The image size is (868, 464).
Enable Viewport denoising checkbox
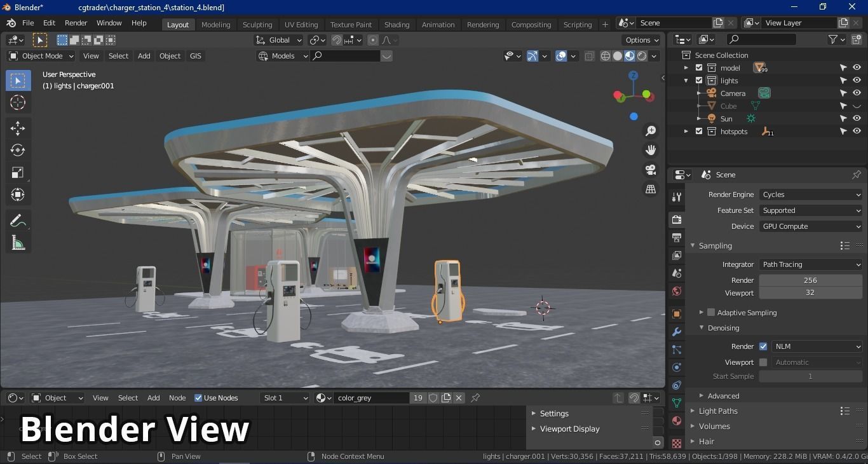tap(763, 362)
